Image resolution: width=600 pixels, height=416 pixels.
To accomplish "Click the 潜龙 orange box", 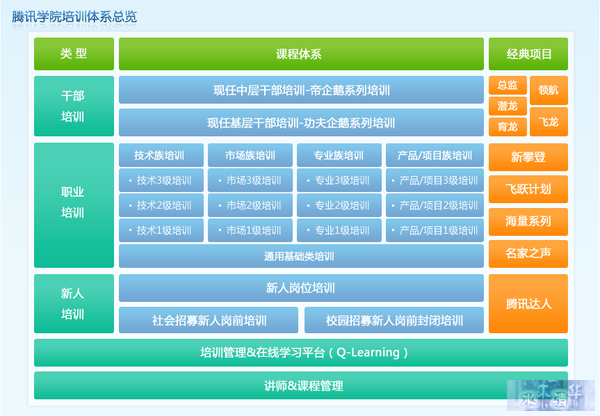I will click(x=508, y=106).
